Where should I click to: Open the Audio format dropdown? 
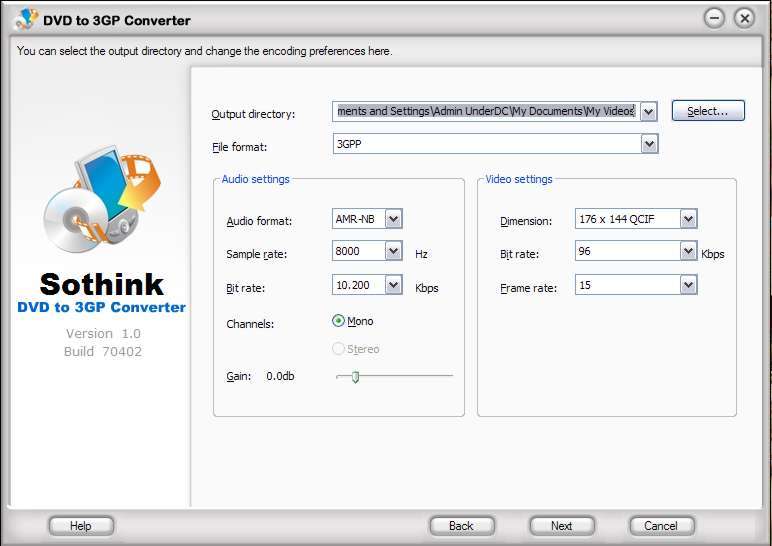pyautogui.click(x=393, y=219)
